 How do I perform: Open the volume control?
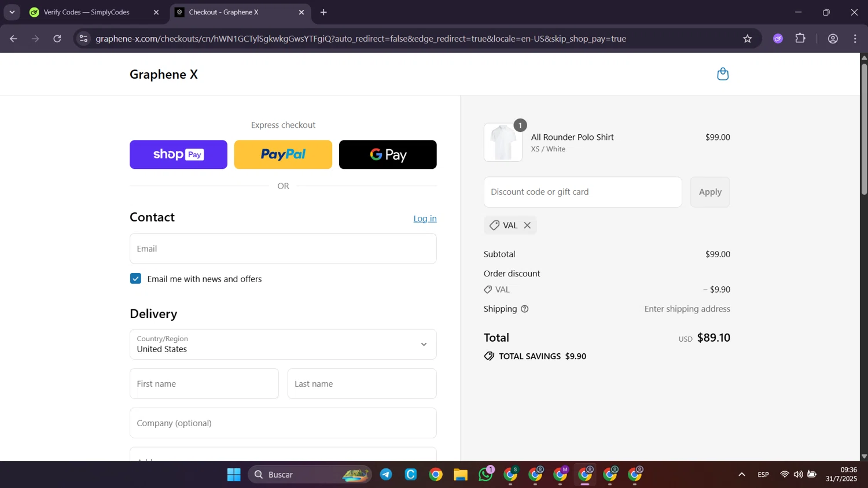click(798, 475)
